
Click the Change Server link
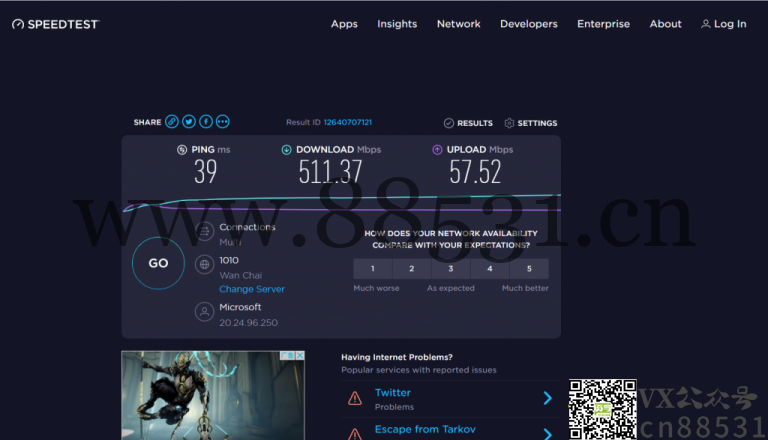(x=252, y=289)
